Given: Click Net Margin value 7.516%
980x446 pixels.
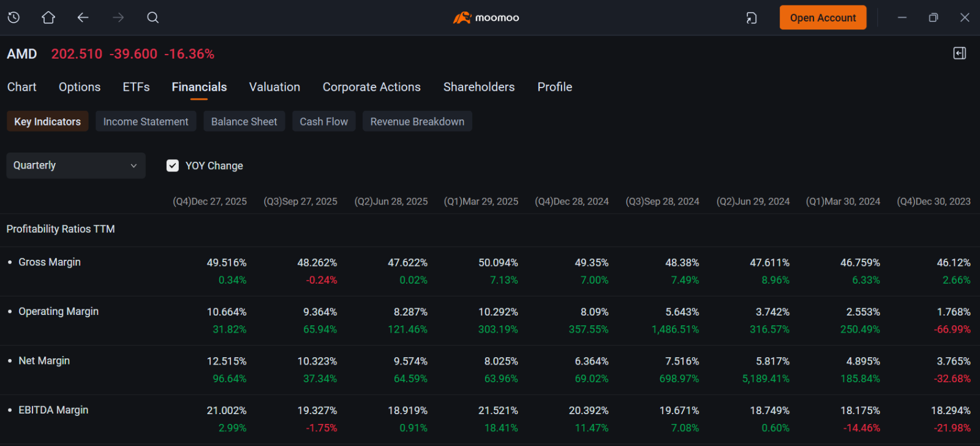Looking at the screenshot, I should [682, 361].
